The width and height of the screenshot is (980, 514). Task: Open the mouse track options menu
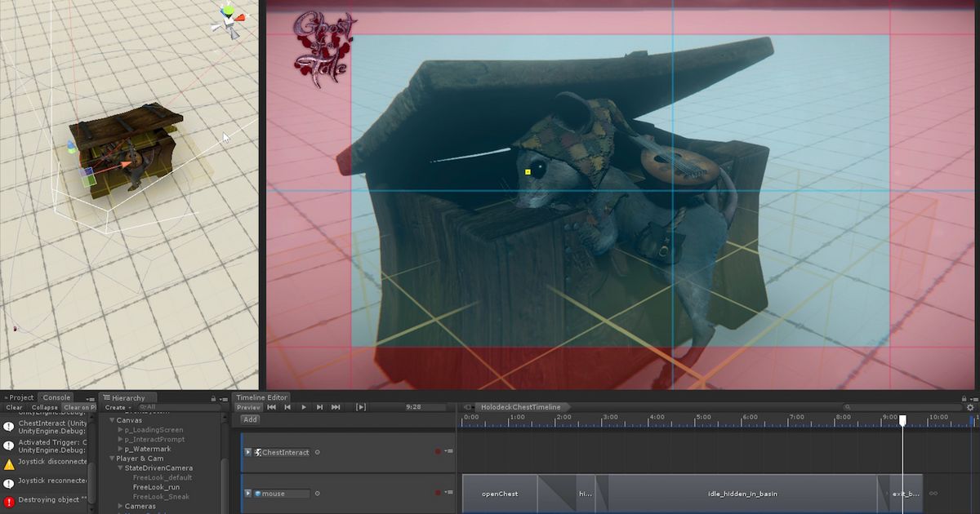[x=448, y=493]
